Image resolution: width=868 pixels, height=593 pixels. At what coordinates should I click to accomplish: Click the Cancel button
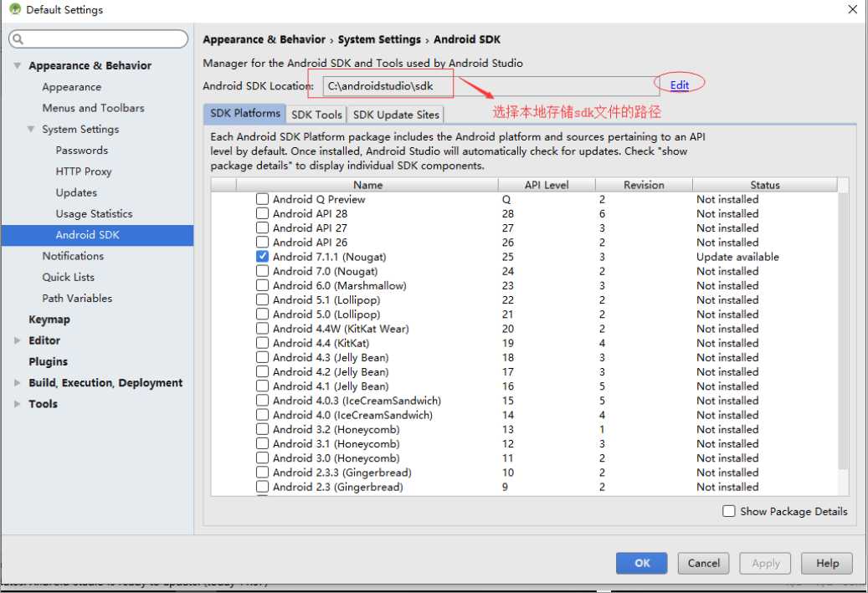[x=704, y=563]
